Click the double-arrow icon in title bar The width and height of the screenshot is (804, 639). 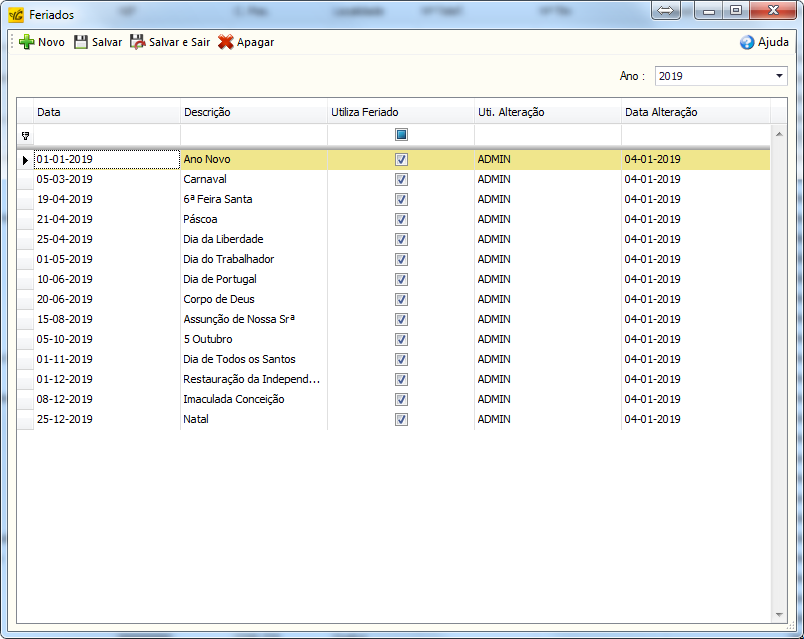[x=667, y=11]
